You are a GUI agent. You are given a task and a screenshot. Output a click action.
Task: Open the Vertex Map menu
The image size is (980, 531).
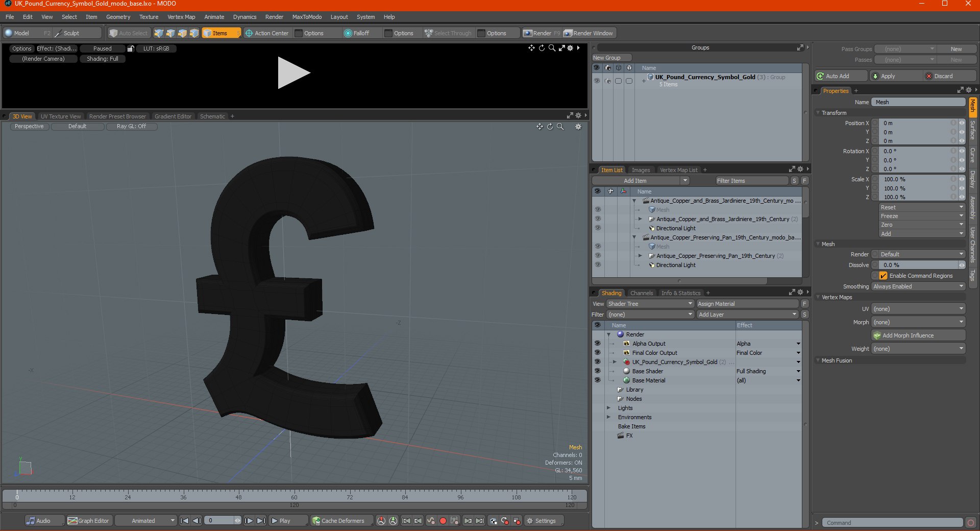181,17
